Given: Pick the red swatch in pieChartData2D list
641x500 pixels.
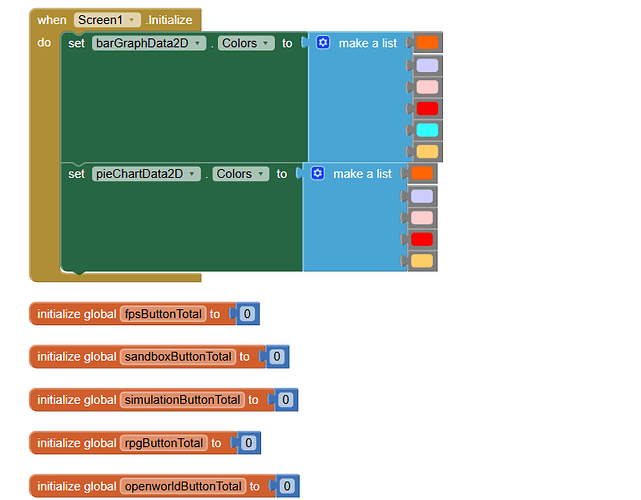Looking at the screenshot, I should tap(422, 240).
